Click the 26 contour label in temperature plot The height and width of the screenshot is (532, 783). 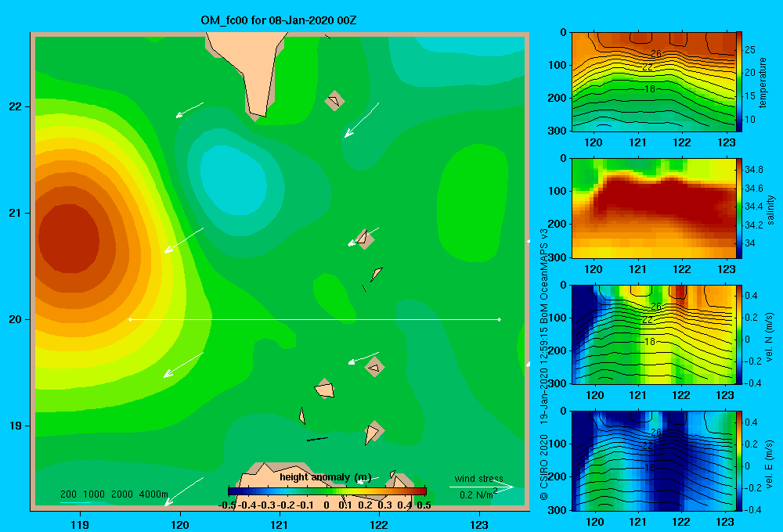[x=655, y=53]
